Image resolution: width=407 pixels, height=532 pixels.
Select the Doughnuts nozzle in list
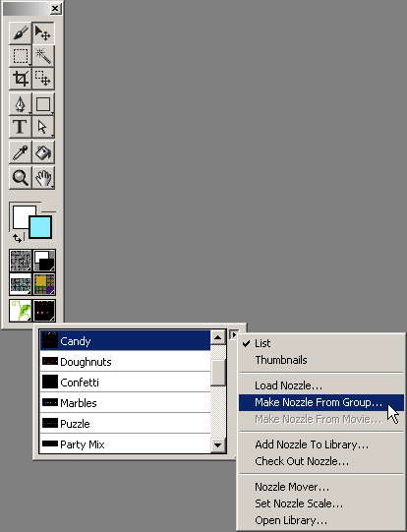pos(125,362)
